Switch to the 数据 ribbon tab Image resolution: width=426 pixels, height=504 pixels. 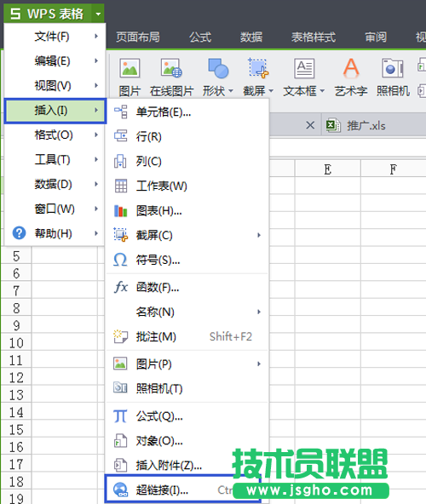251,37
